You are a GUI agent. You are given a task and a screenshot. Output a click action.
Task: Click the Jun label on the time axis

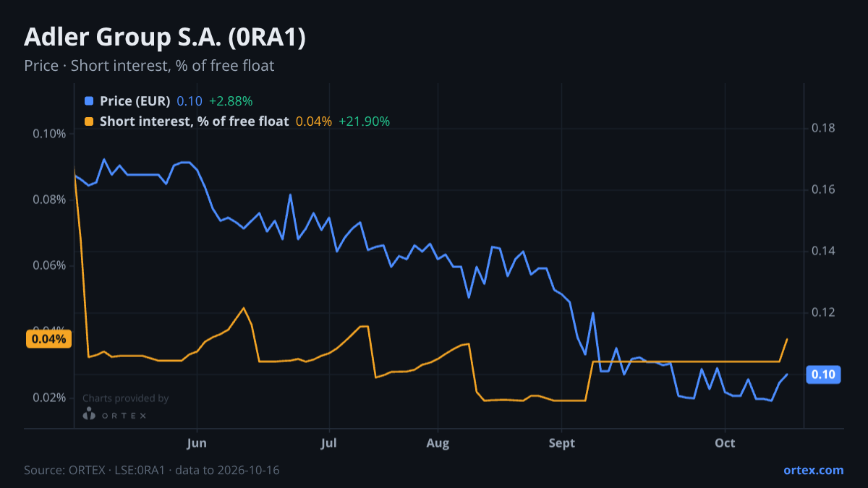(x=197, y=442)
